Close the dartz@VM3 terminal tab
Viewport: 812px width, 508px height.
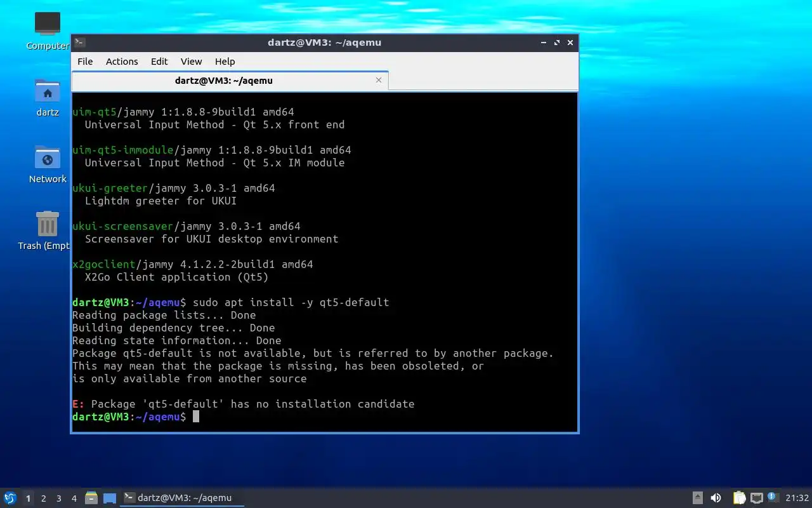tap(379, 80)
